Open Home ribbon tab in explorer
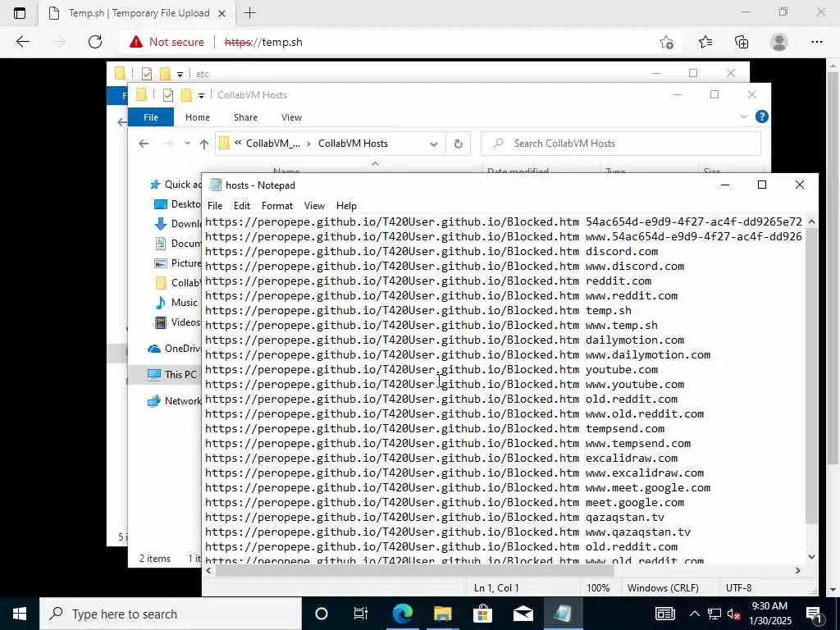The width and height of the screenshot is (840, 630). [197, 117]
